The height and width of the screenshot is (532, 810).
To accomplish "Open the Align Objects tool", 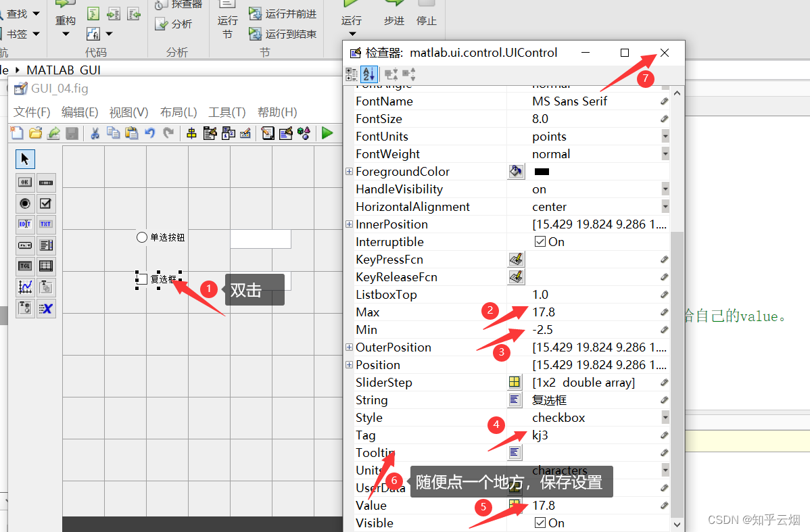I will (x=192, y=132).
